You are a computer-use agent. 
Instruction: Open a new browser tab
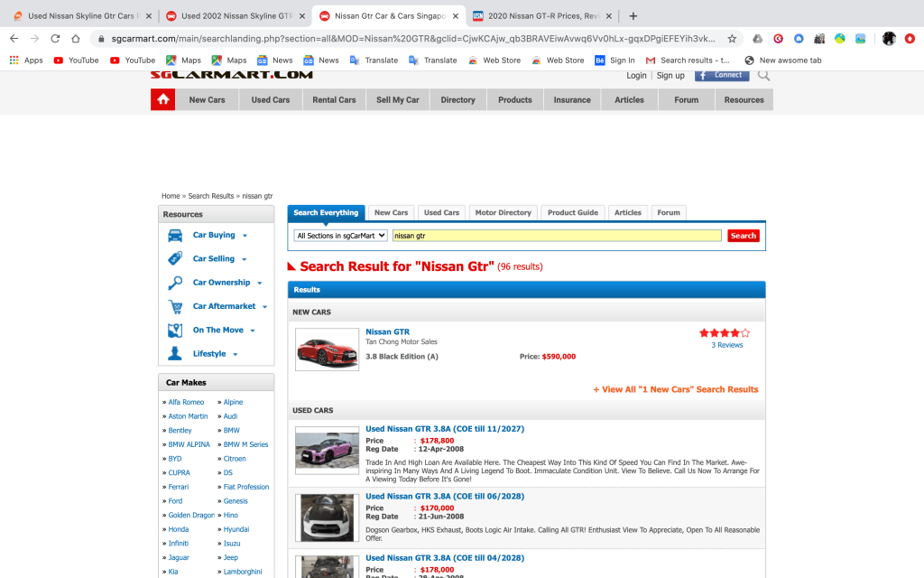point(633,16)
